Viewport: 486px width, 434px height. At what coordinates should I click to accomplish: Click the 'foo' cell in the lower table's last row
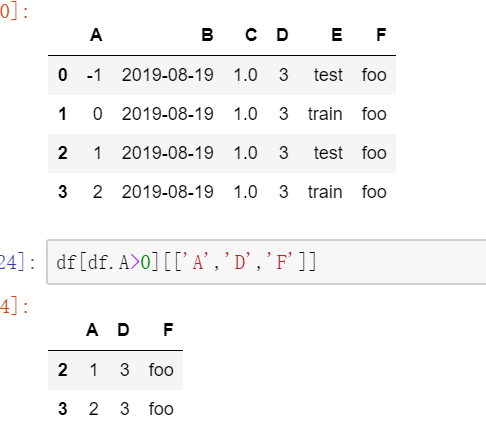pyautogui.click(x=161, y=409)
